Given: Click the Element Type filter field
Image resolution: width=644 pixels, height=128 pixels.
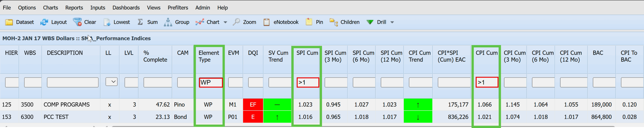Looking at the screenshot, I should (x=211, y=82).
